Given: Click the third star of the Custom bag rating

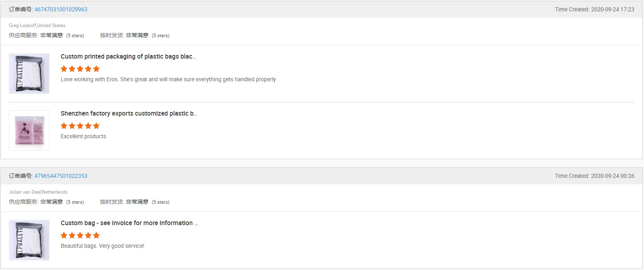Looking at the screenshot, I should click(x=80, y=235).
